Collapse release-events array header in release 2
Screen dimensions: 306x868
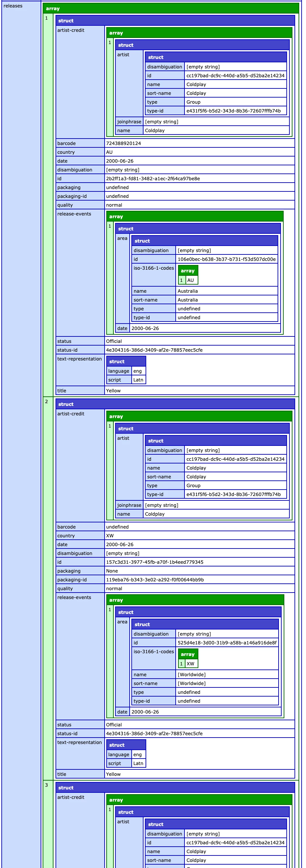coord(195,600)
